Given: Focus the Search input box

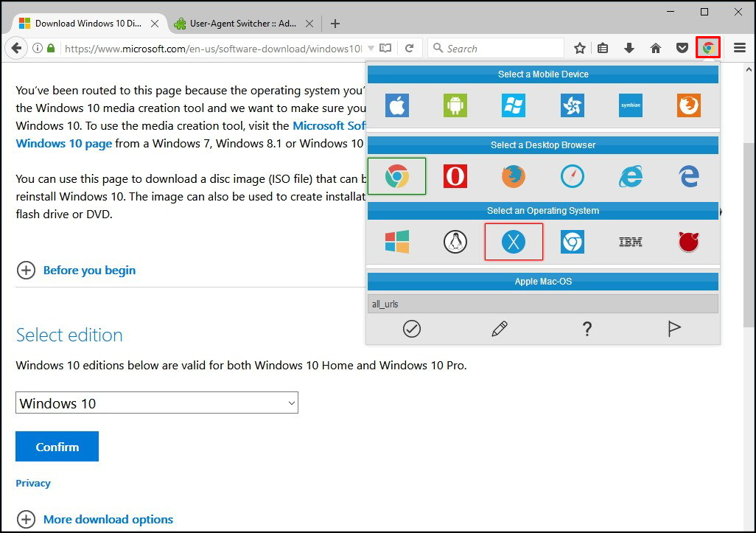Looking at the screenshot, I should point(496,48).
